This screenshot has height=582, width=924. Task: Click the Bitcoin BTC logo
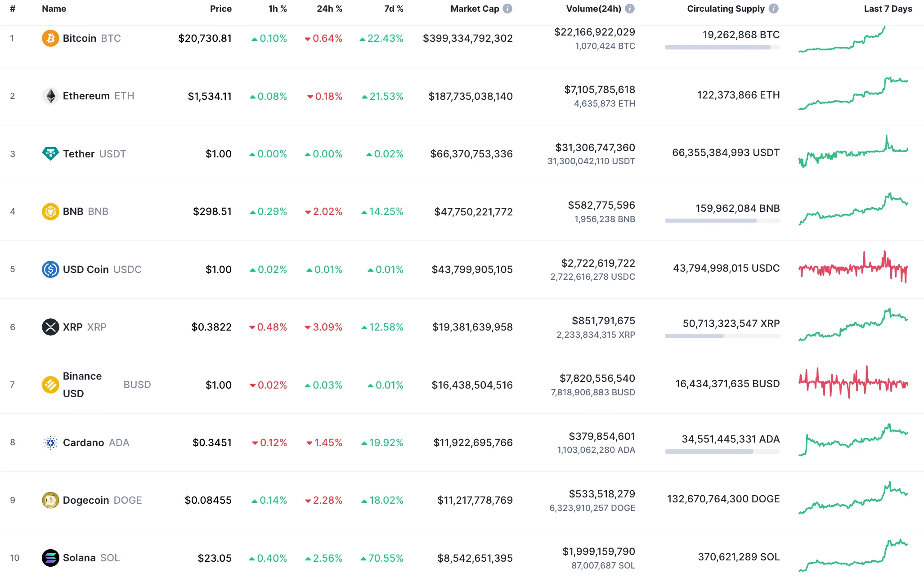click(50, 38)
